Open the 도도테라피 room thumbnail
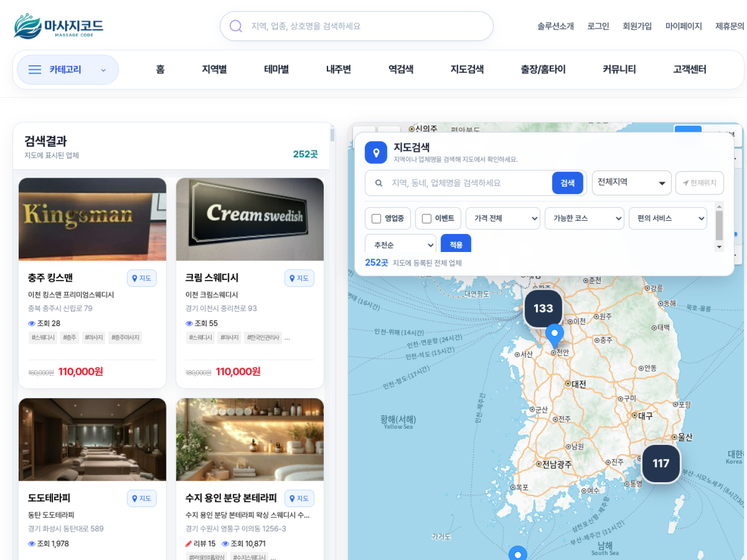Screen dimensions: 747x560 (x=92, y=440)
